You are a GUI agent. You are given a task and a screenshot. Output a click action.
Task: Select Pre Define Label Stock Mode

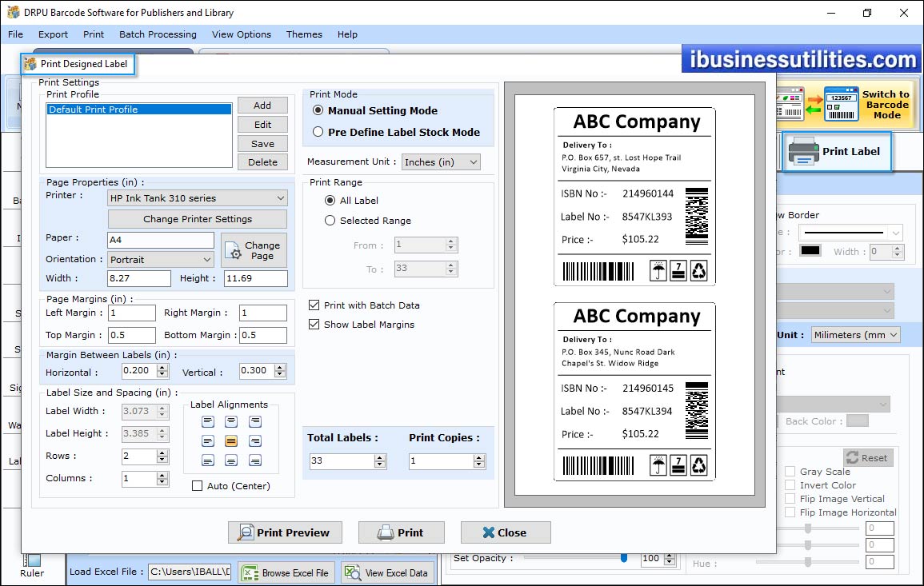point(318,132)
